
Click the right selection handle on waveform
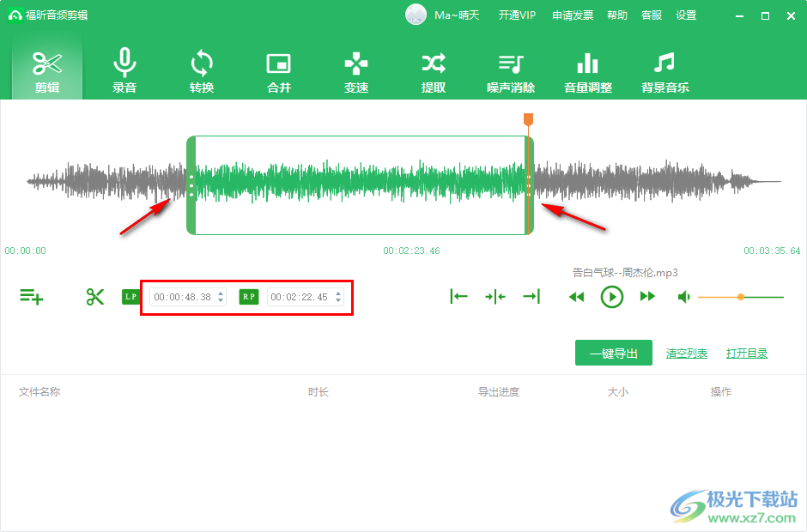click(529, 185)
